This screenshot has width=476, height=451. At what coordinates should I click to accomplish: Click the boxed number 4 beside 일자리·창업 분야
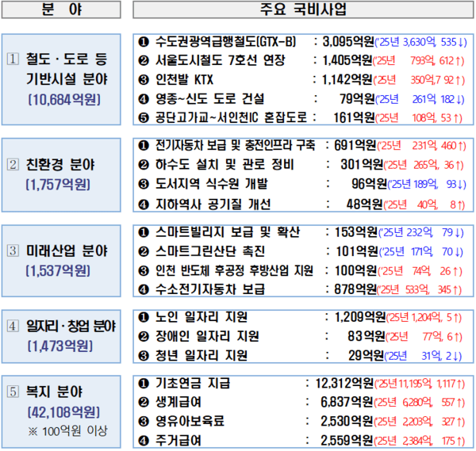tap(14, 328)
